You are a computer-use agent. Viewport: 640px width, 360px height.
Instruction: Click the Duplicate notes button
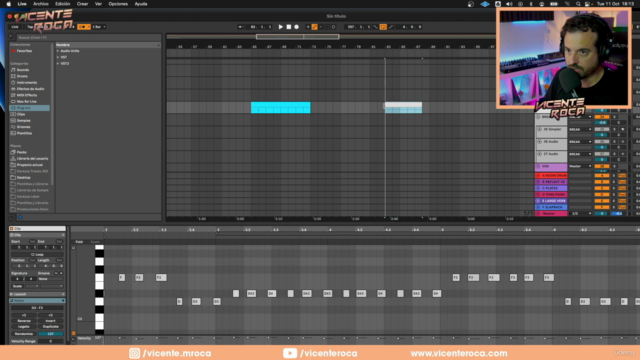[51, 327]
